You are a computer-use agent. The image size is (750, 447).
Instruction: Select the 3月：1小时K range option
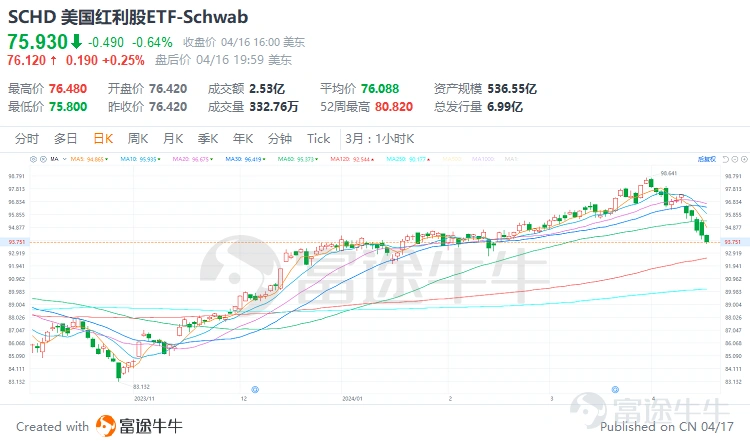point(380,139)
